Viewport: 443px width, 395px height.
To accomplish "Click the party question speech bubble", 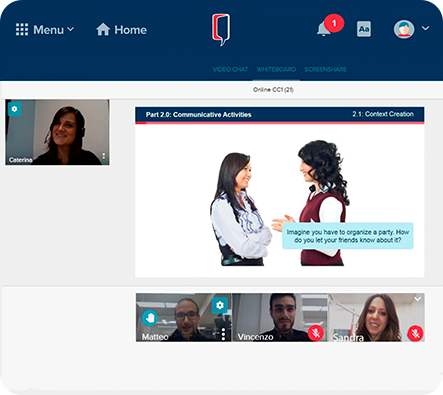I will click(x=348, y=236).
